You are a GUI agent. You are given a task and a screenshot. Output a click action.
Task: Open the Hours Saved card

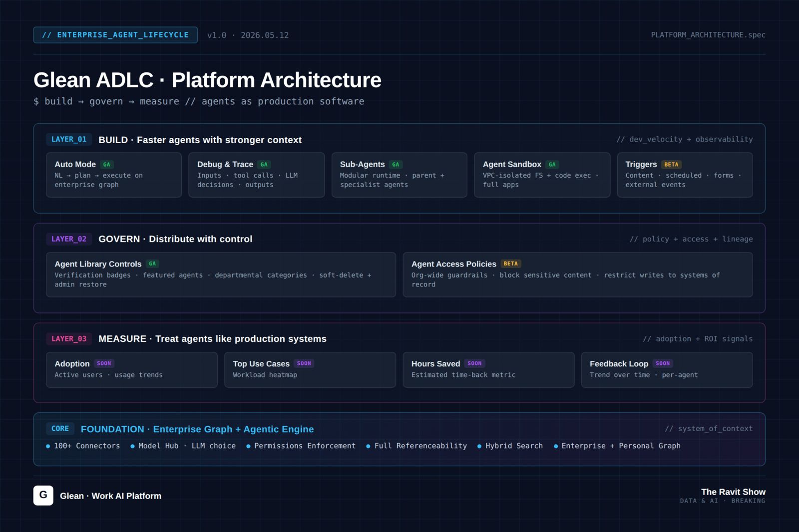(x=489, y=370)
